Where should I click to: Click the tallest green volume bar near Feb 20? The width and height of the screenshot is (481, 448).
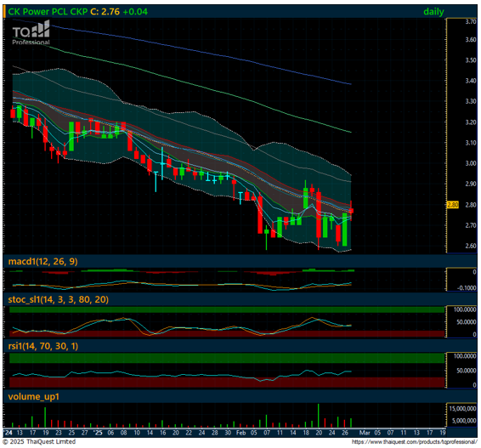[319, 416]
